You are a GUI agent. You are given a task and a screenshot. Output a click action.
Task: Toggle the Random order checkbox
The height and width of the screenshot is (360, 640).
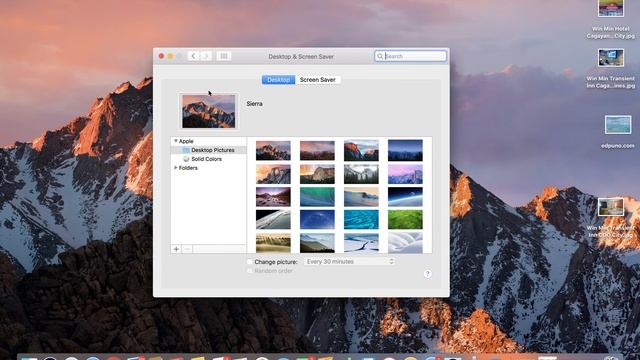[249, 271]
